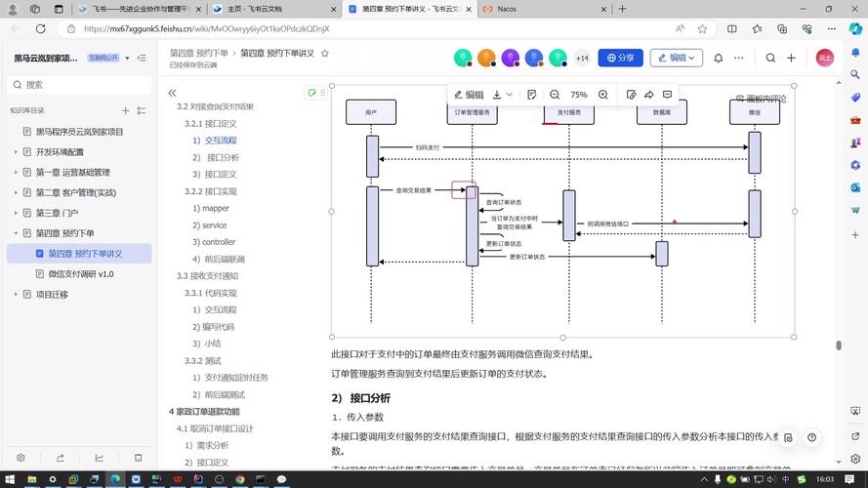Jump to outline item 2) 接口分析

(216, 157)
